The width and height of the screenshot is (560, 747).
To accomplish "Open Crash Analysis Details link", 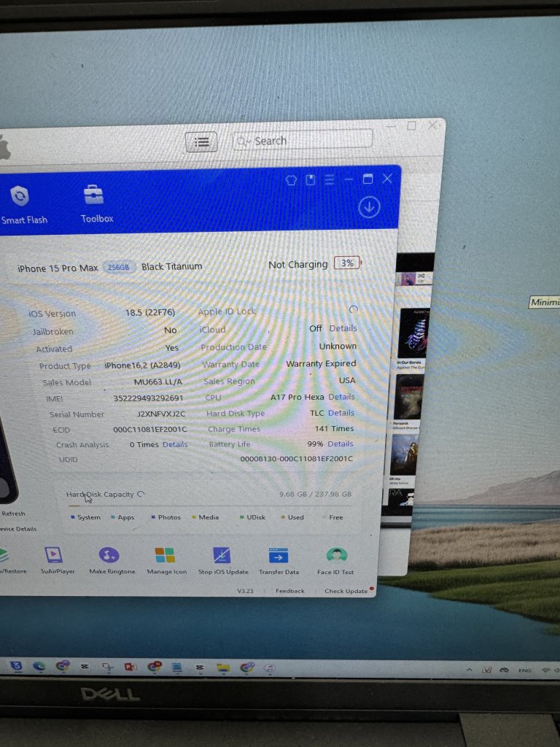I will pos(175,444).
